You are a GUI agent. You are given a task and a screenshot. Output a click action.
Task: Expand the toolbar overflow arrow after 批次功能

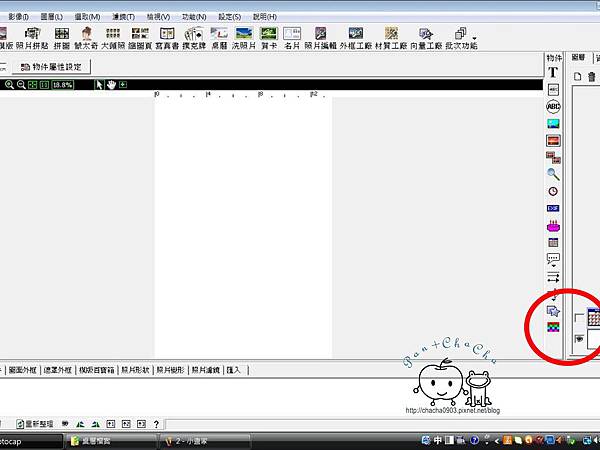[474, 38]
